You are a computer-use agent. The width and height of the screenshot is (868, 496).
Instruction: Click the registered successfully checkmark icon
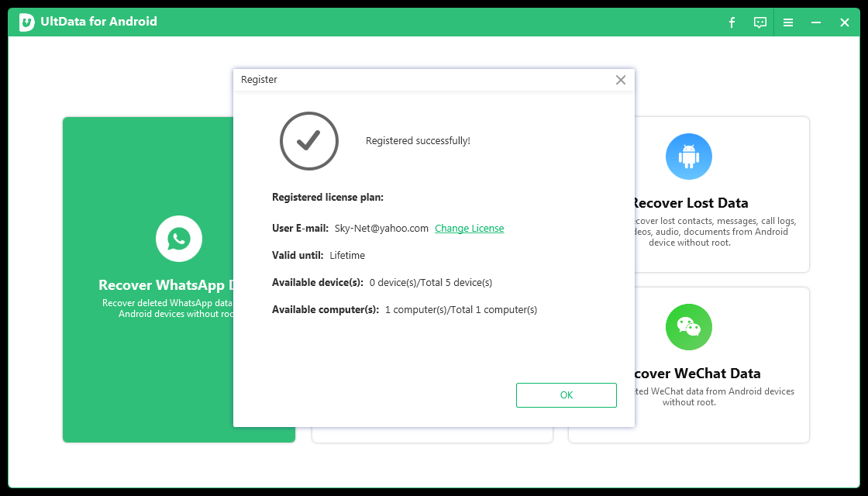(x=309, y=140)
